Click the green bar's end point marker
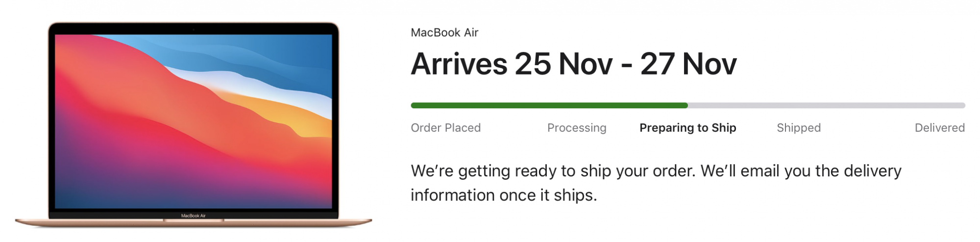 tap(686, 105)
